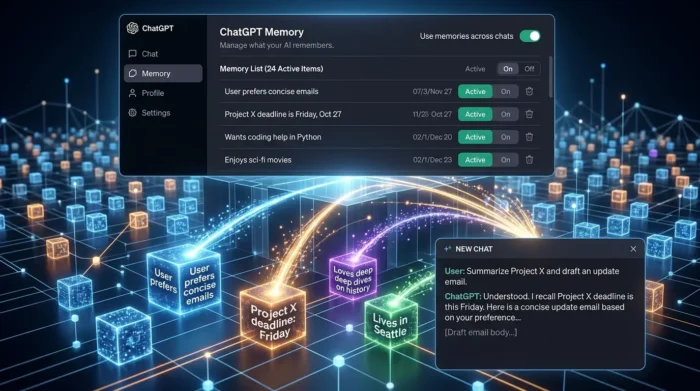Open the Chat sidebar item
The width and height of the screenshot is (700, 391).
tap(163, 54)
